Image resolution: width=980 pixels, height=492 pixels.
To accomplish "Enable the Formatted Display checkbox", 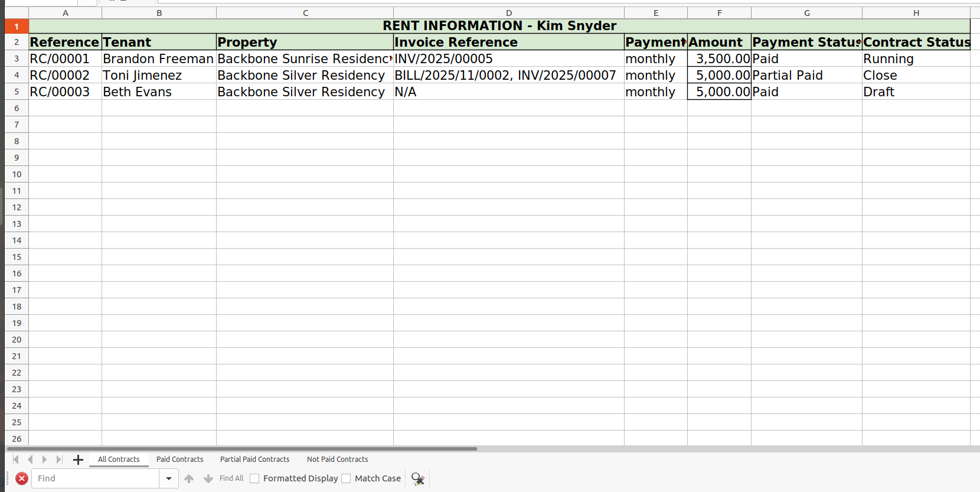I will tap(254, 478).
